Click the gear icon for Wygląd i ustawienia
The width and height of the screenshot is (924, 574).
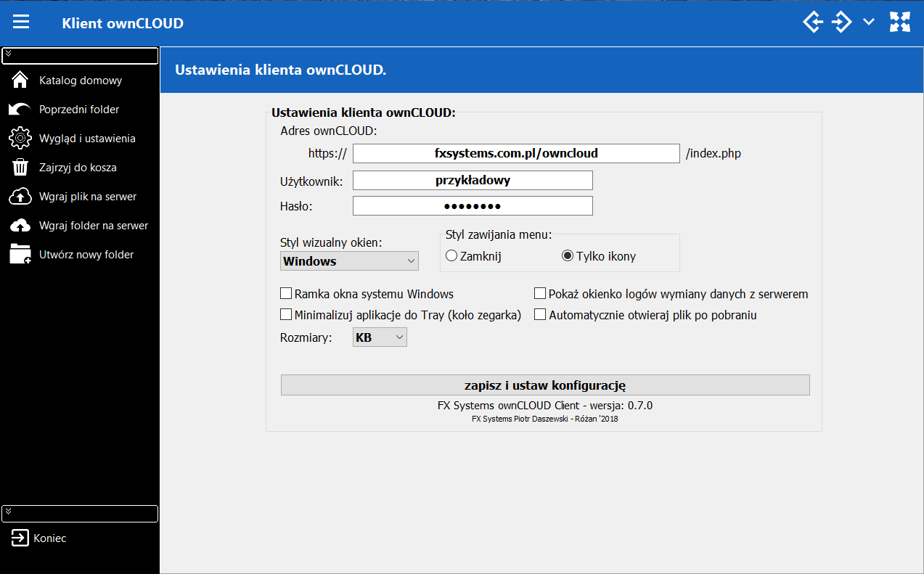coord(20,138)
